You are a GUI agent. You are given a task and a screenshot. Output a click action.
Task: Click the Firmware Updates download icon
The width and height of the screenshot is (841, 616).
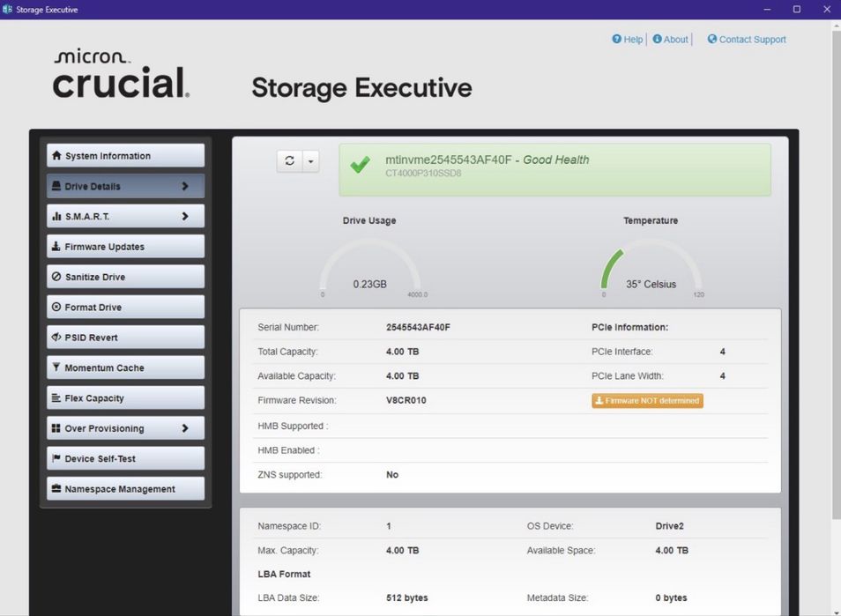(x=56, y=246)
